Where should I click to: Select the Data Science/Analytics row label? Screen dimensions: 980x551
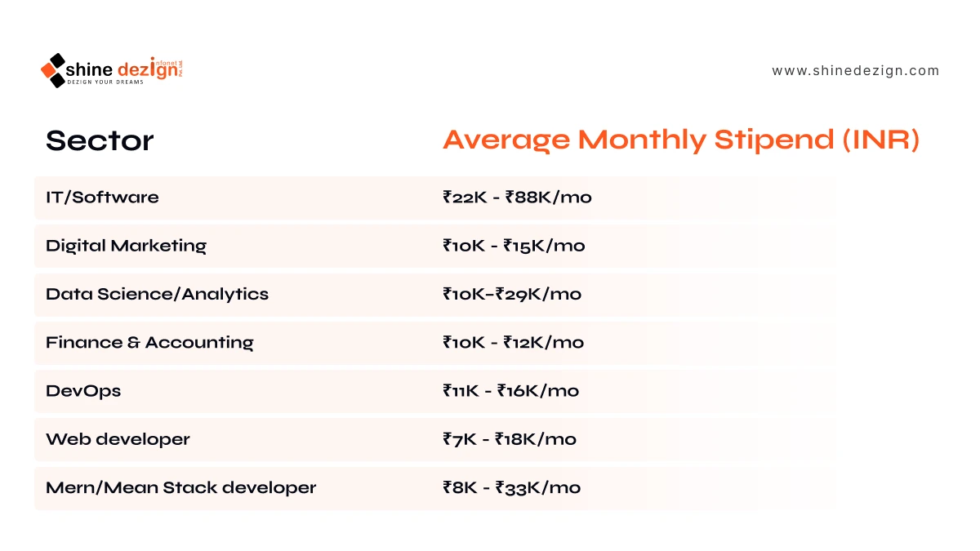click(x=157, y=294)
